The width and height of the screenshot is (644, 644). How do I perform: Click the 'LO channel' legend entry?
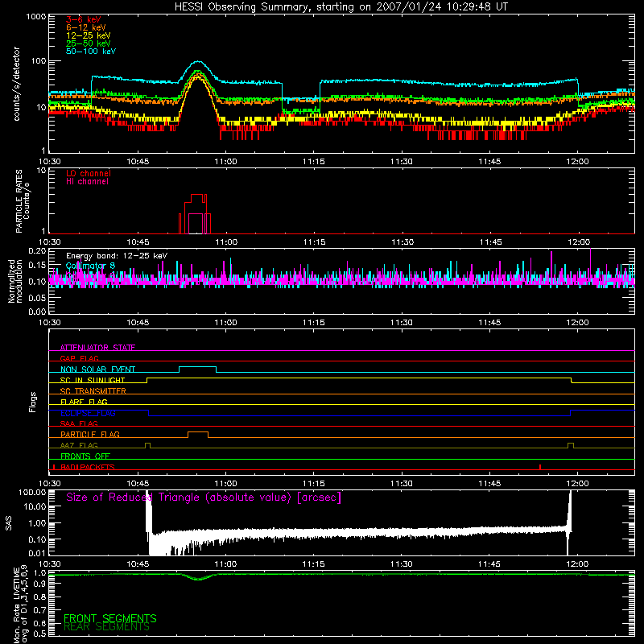[x=89, y=173]
